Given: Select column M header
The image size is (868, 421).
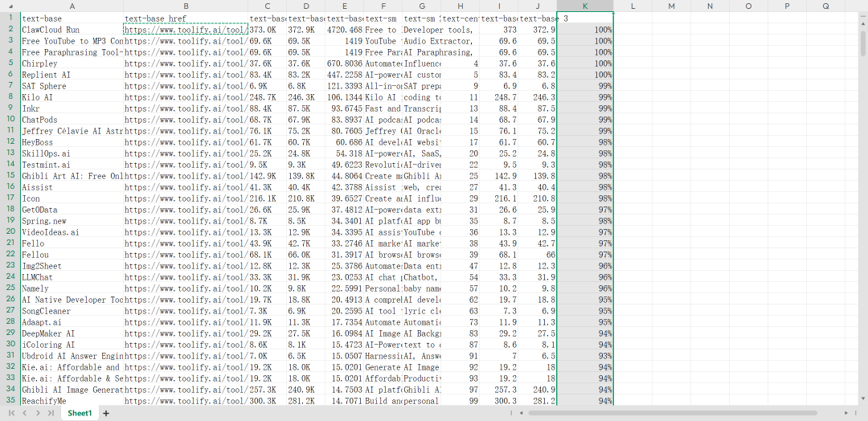Looking at the screenshot, I should (x=671, y=6).
